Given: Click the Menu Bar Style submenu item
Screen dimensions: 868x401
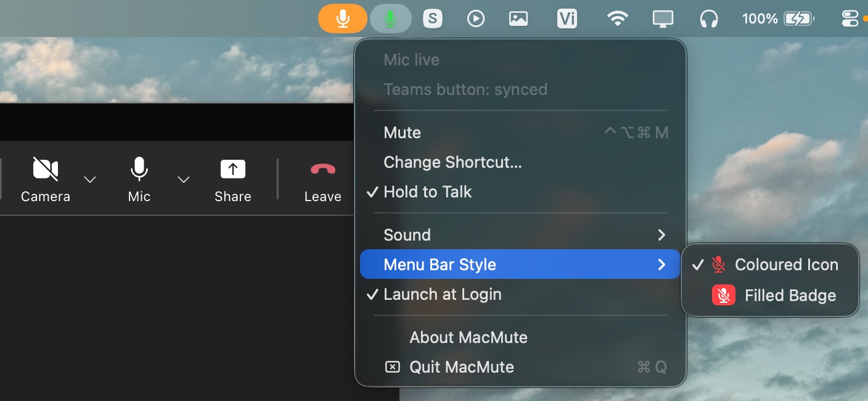Looking at the screenshot, I should tap(520, 265).
